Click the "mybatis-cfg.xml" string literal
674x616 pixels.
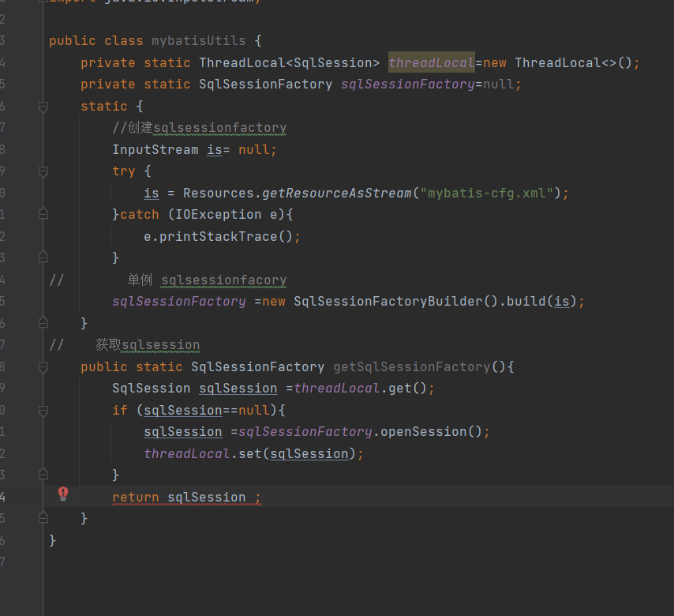click(x=486, y=193)
